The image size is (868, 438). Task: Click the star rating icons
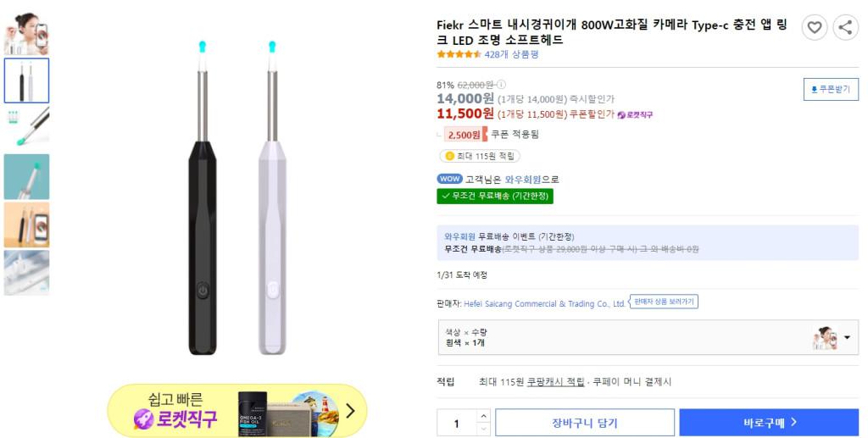[459, 54]
